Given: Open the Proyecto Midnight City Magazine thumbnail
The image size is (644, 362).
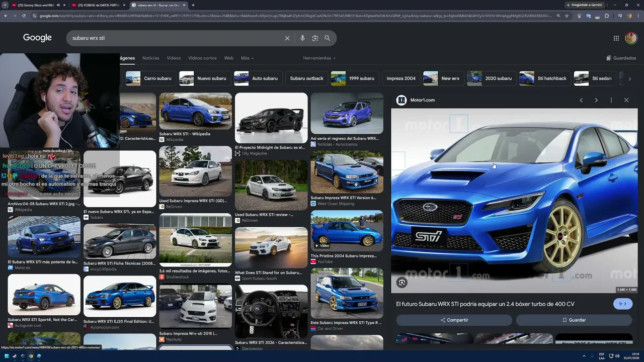Looking at the screenshot, I should [271, 118].
